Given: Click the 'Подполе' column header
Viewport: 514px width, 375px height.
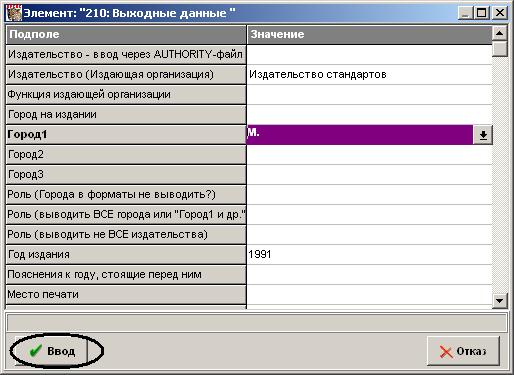Looking at the screenshot, I should pyautogui.click(x=126, y=34).
